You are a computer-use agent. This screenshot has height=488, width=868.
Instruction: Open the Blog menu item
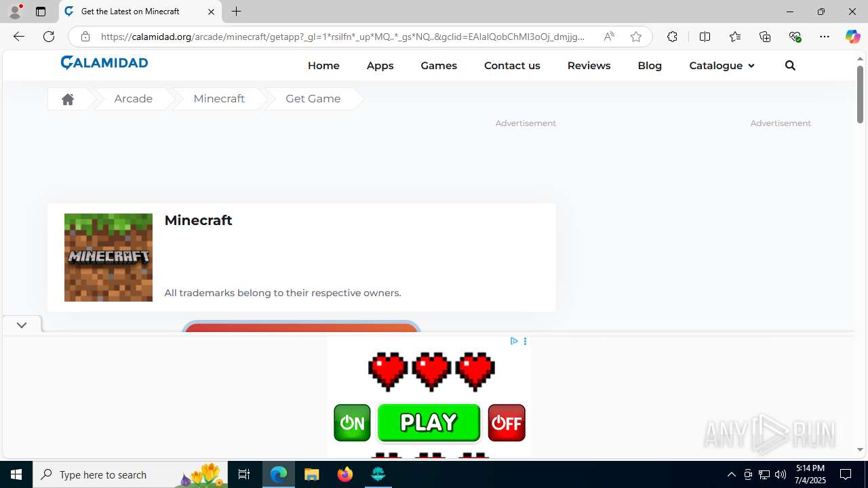[x=650, y=66]
